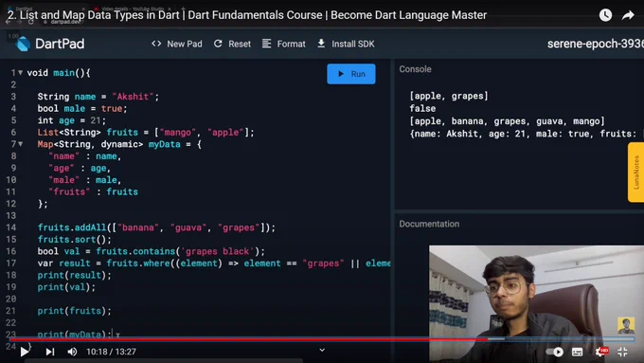Click the int age = 21 line

[72, 120]
